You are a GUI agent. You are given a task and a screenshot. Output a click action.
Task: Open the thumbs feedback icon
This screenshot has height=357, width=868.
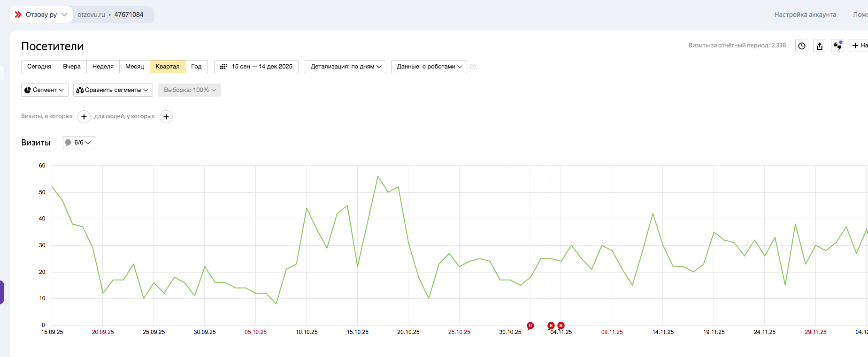pyautogui.click(x=837, y=46)
